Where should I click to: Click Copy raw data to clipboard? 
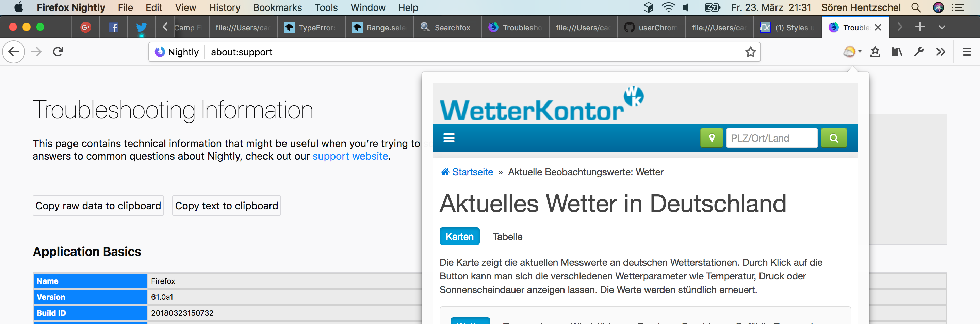point(98,205)
